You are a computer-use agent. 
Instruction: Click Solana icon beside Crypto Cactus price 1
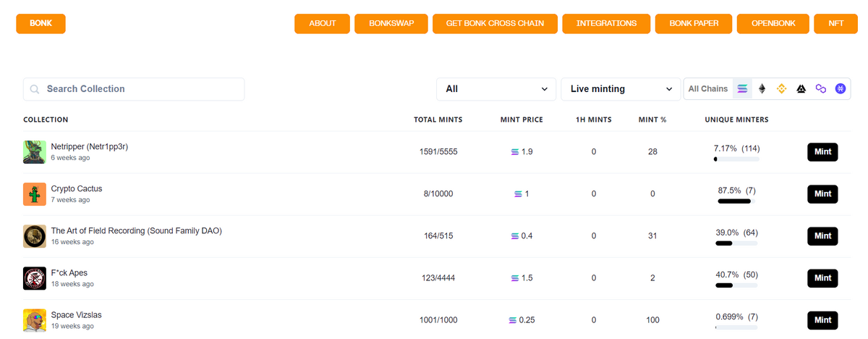click(x=518, y=194)
